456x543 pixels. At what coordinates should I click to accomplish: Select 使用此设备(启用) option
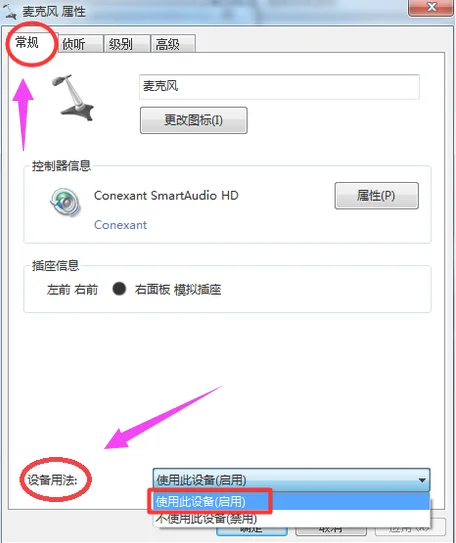click(291, 501)
